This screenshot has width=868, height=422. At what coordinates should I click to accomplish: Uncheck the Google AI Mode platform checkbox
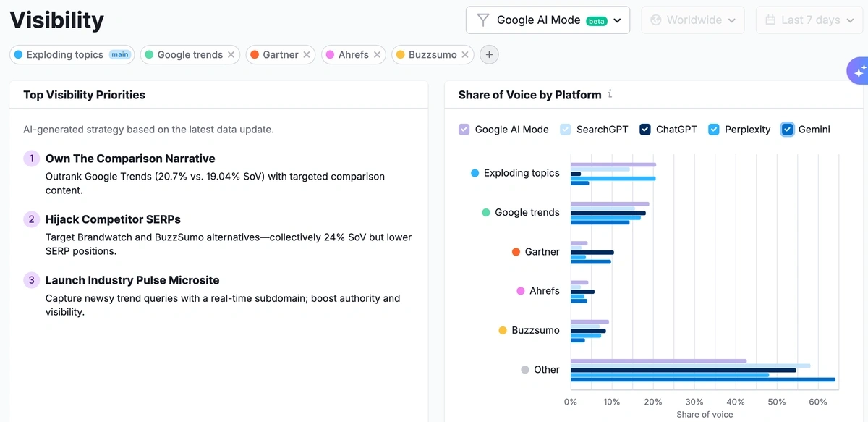click(463, 129)
